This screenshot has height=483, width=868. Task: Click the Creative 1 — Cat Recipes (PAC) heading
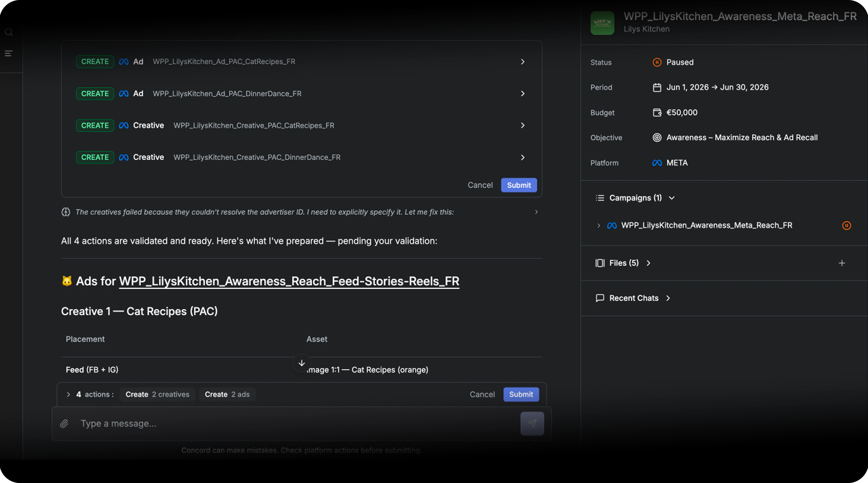click(139, 311)
